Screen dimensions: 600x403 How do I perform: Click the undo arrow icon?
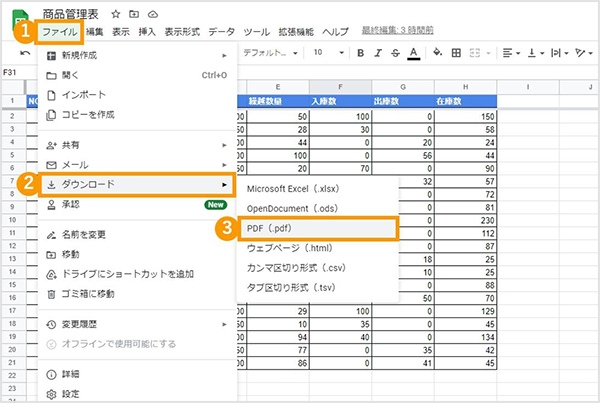[25, 53]
